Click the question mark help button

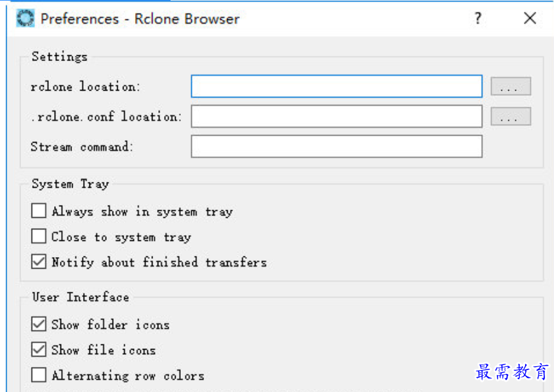click(x=478, y=17)
